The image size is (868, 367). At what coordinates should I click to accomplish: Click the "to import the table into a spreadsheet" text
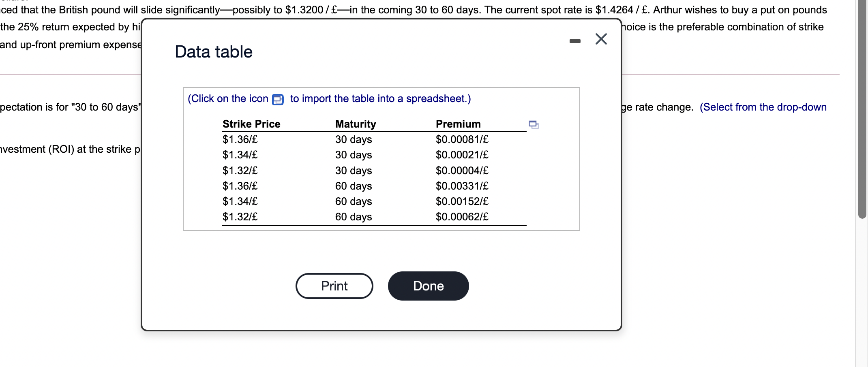[x=380, y=99]
